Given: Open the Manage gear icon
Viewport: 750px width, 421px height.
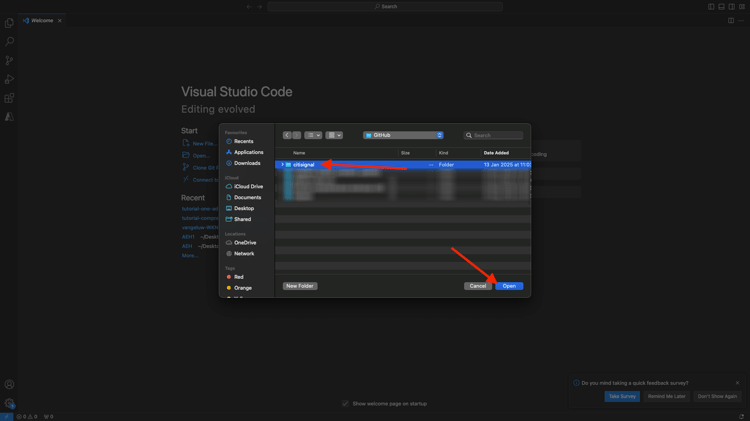Looking at the screenshot, I should 9,403.
